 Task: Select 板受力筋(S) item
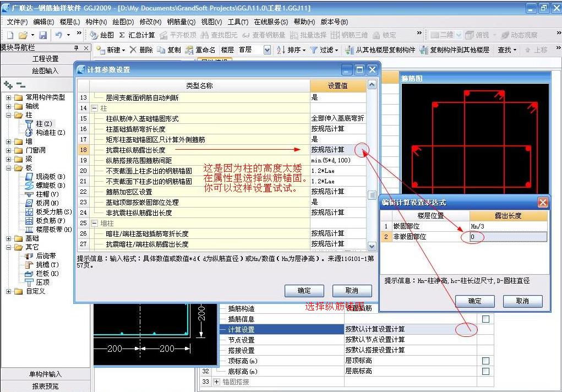pos(49,211)
